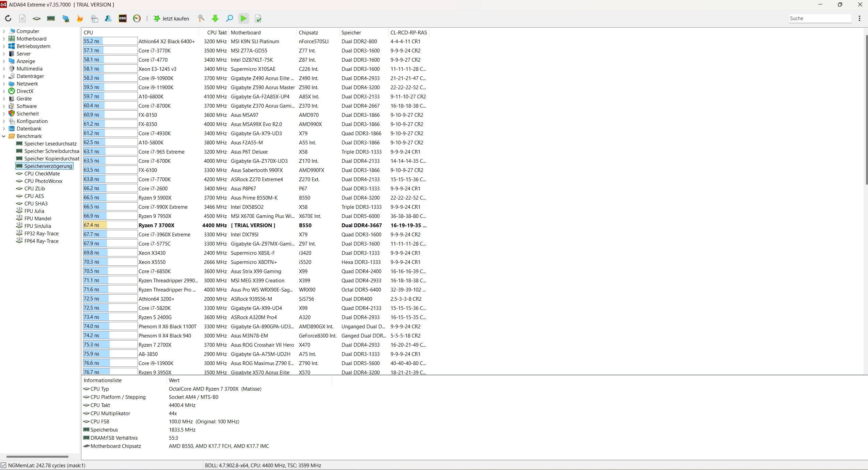Viewport: 868px width, 470px height.
Task: Start the stability test flame icon
Action: click(x=80, y=18)
